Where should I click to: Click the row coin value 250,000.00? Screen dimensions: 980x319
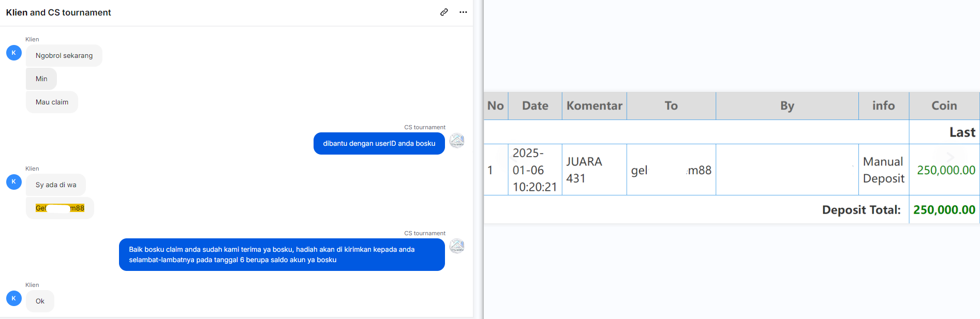tap(946, 170)
